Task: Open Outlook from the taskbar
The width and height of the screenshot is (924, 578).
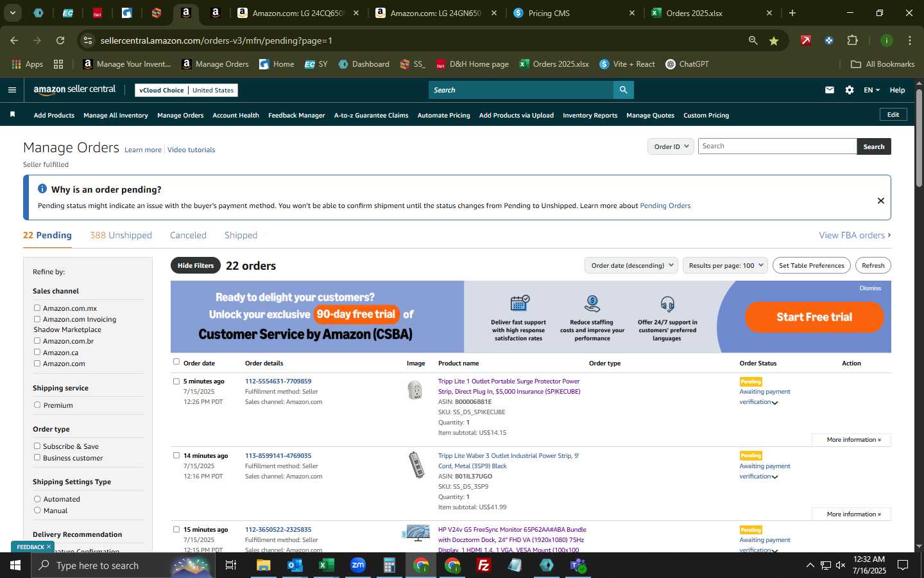Action: pyautogui.click(x=295, y=565)
